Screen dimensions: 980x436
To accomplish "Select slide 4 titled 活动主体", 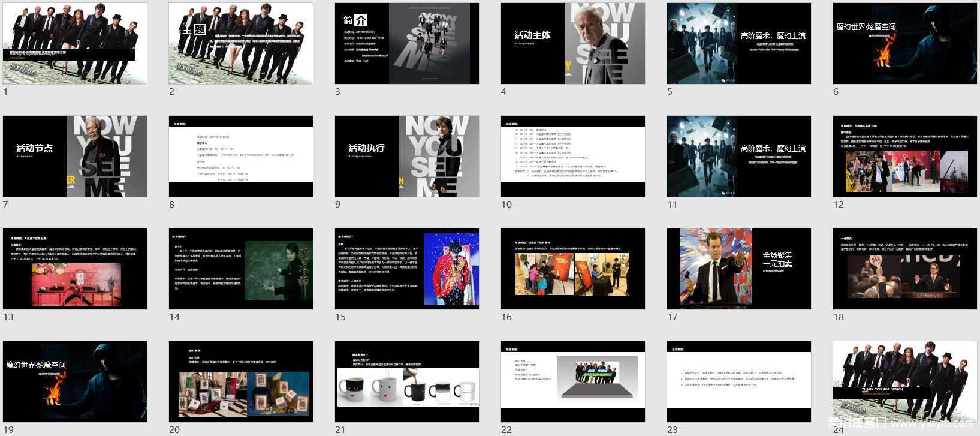I will click(x=573, y=43).
